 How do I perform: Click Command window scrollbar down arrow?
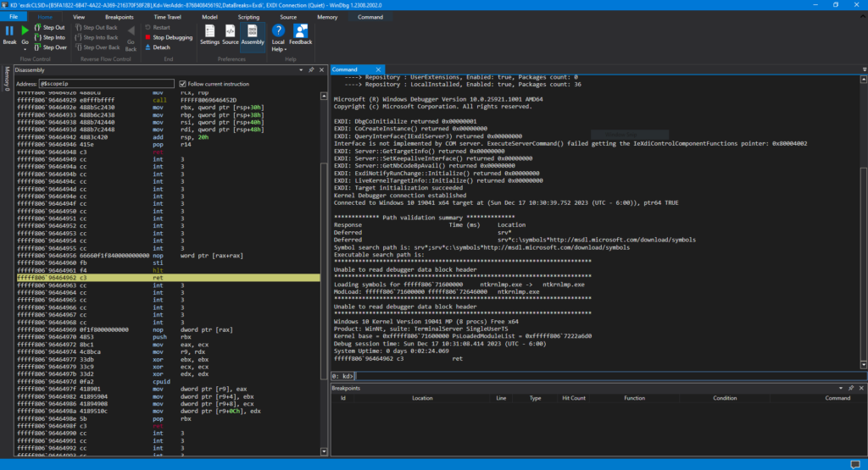pos(864,365)
